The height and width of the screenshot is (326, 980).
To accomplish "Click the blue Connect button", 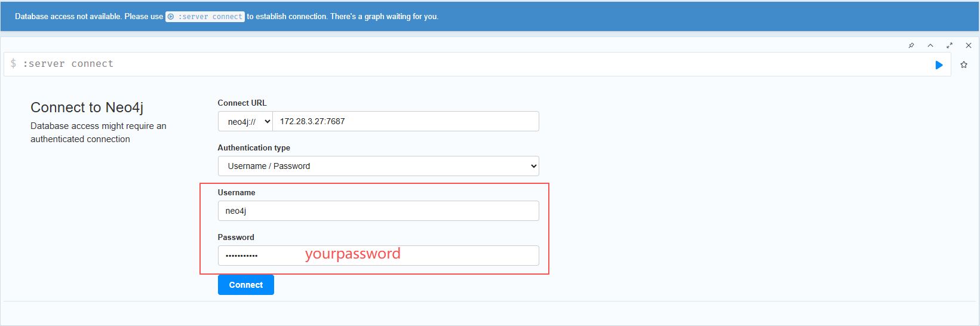I will point(246,285).
